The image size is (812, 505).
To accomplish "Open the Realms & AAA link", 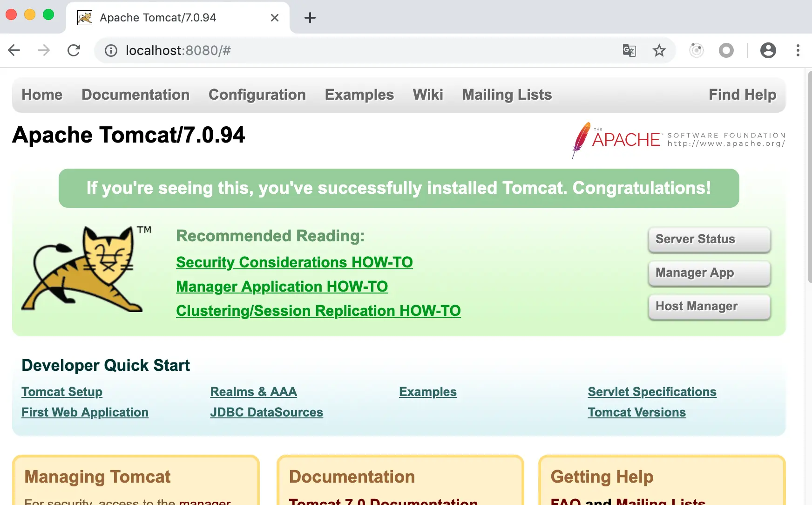I will click(x=254, y=392).
